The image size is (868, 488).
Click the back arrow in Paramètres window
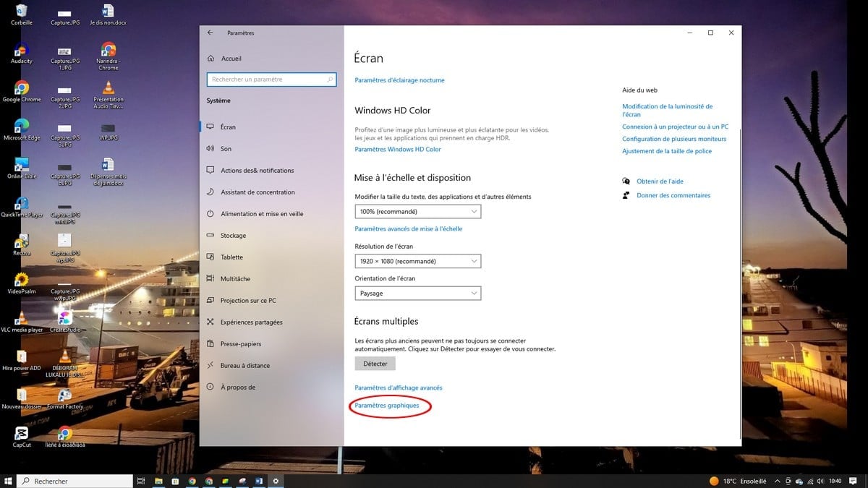pos(210,33)
